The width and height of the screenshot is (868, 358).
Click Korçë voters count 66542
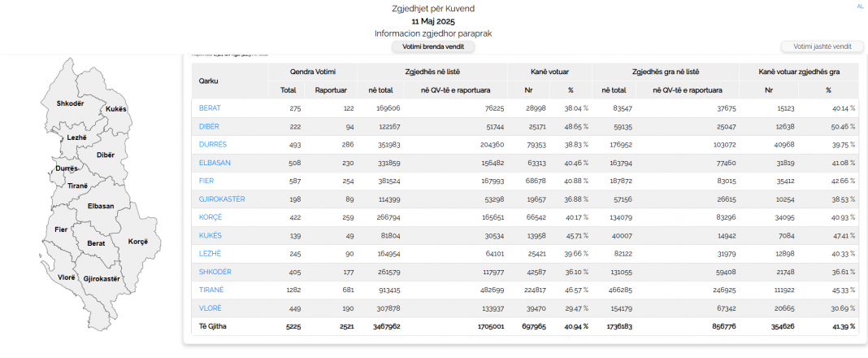click(536, 217)
